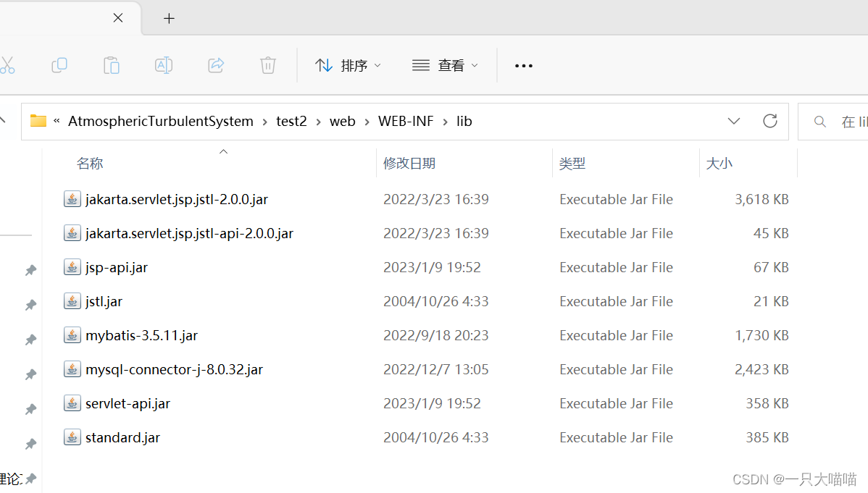This screenshot has width=868, height=493.
Task: Click pin icon beside mysql-connector row
Action: 31,374
